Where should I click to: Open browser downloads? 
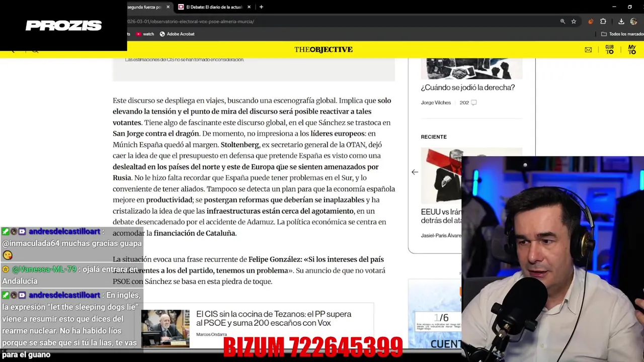click(621, 22)
